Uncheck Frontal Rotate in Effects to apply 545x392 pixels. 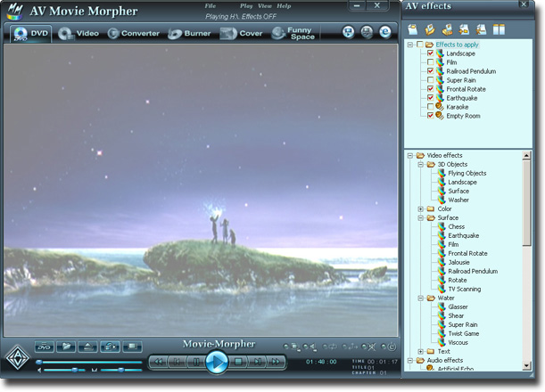tap(430, 89)
